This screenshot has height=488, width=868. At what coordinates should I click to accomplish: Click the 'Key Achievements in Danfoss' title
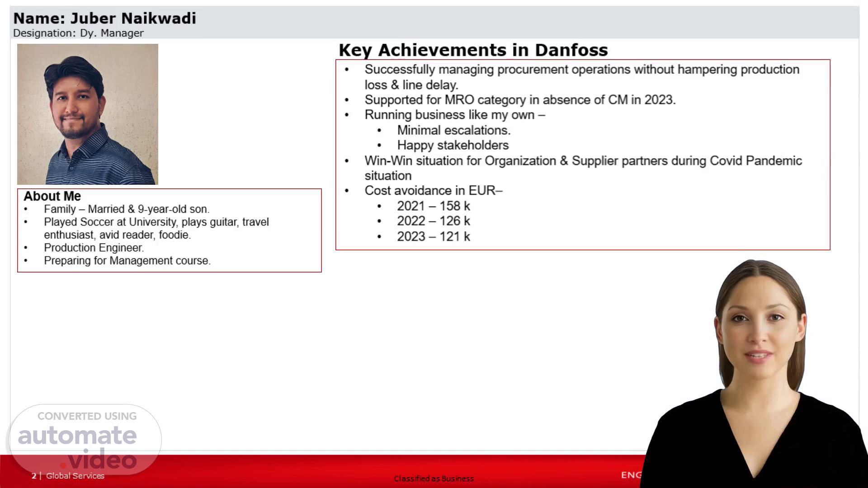(473, 50)
